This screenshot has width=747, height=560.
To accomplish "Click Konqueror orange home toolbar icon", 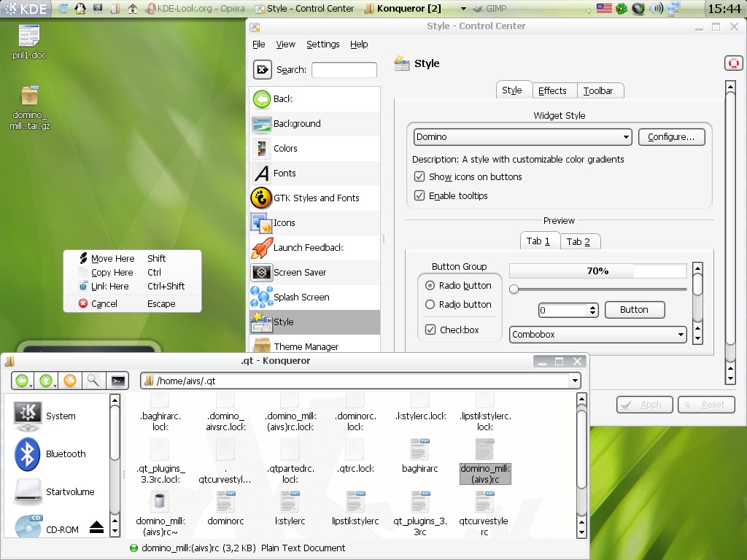I will [70, 381].
